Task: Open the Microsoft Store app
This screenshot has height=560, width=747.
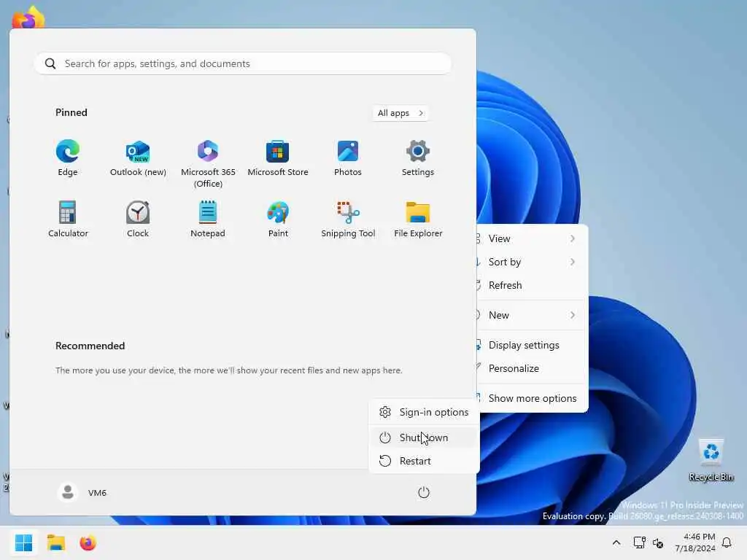Action: (x=278, y=157)
